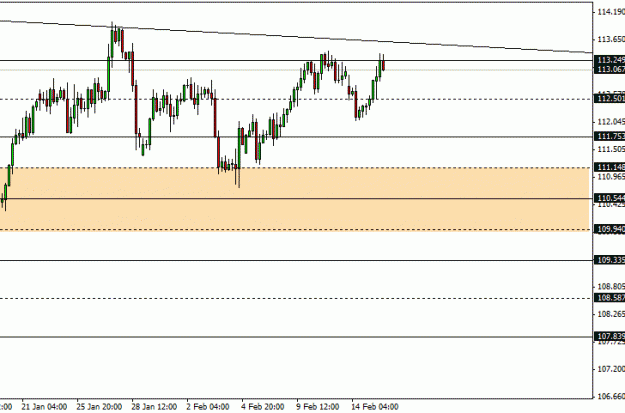Select the descending diagonal trendline
This screenshot has width=625, height=413.
tap(296, 37)
